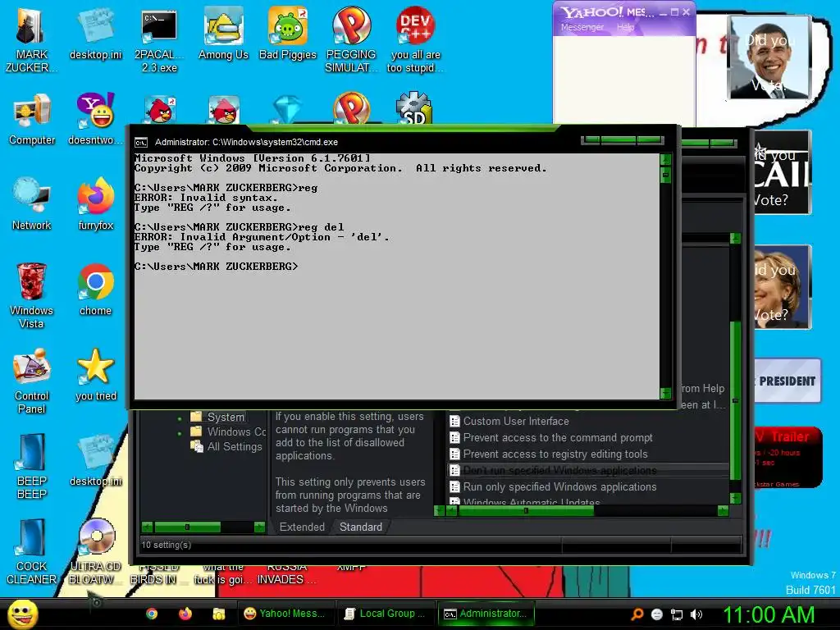The height and width of the screenshot is (630, 840).
Task: Select the Control Panel desktop icon
Action: pyautogui.click(x=32, y=381)
